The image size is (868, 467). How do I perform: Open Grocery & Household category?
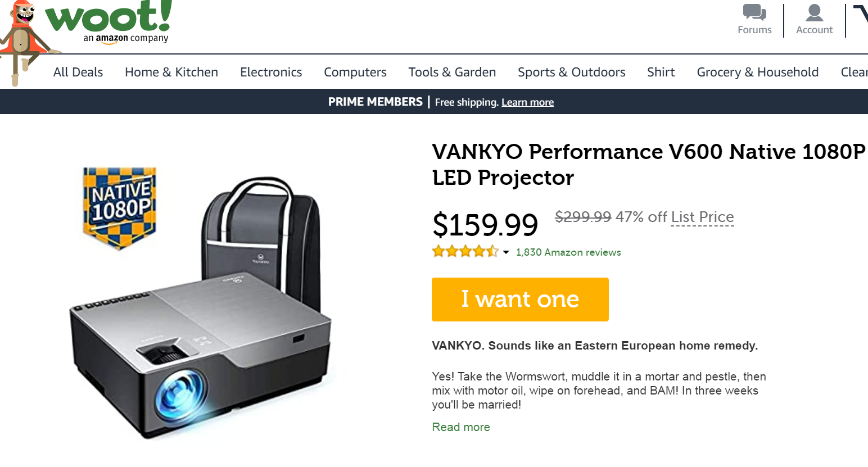[757, 72]
